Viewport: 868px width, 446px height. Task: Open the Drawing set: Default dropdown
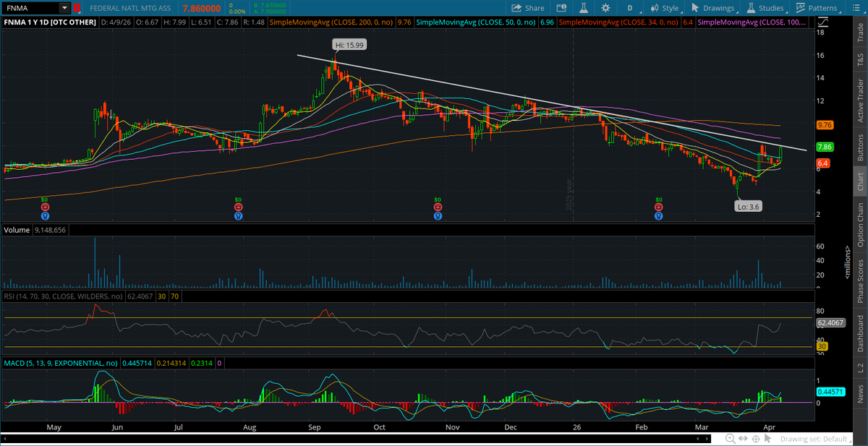[817, 439]
